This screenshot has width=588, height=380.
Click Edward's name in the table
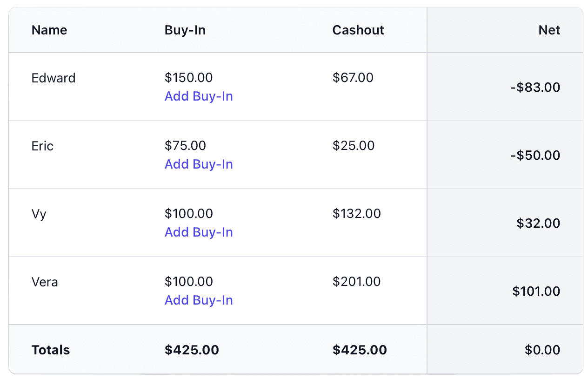53,78
